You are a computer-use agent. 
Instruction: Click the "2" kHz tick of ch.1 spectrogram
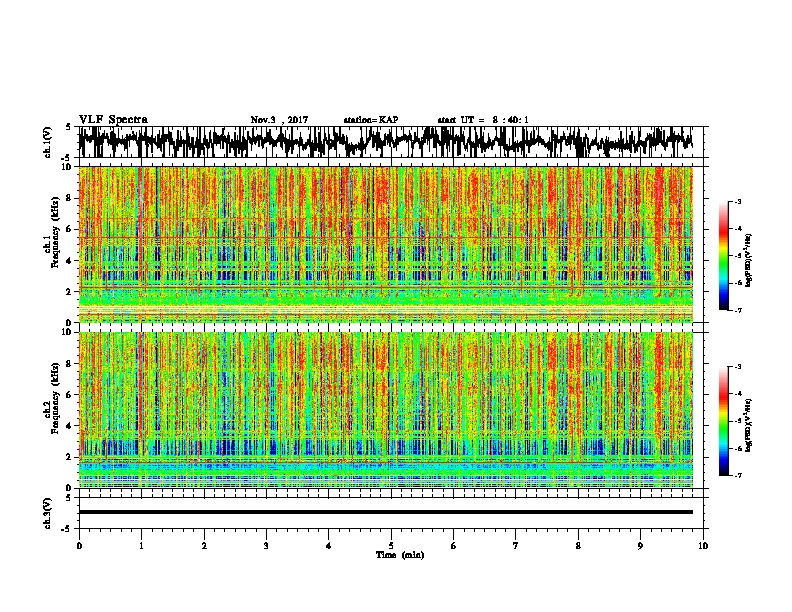point(70,291)
